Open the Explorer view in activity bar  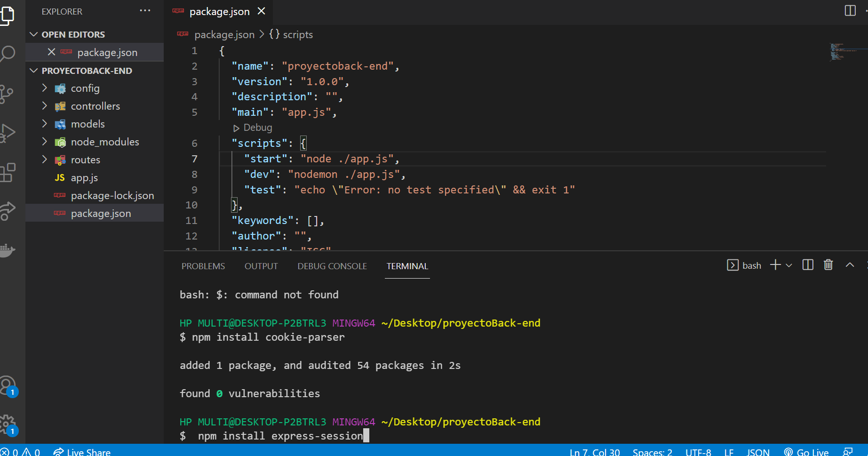coord(7,15)
